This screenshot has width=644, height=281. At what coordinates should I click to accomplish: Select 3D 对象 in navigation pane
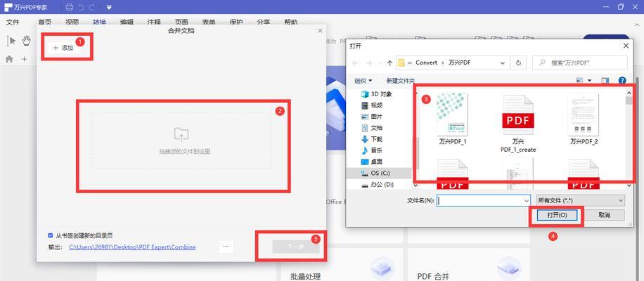[376, 94]
